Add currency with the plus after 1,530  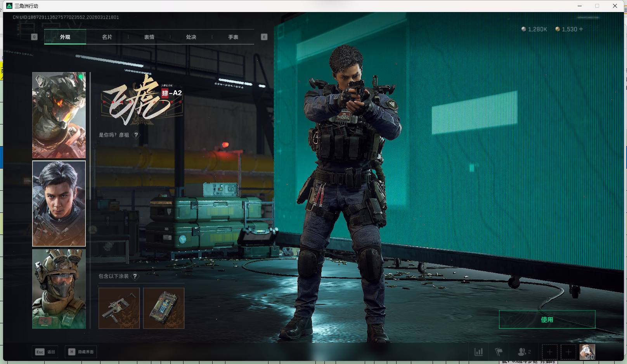click(x=581, y=29)
